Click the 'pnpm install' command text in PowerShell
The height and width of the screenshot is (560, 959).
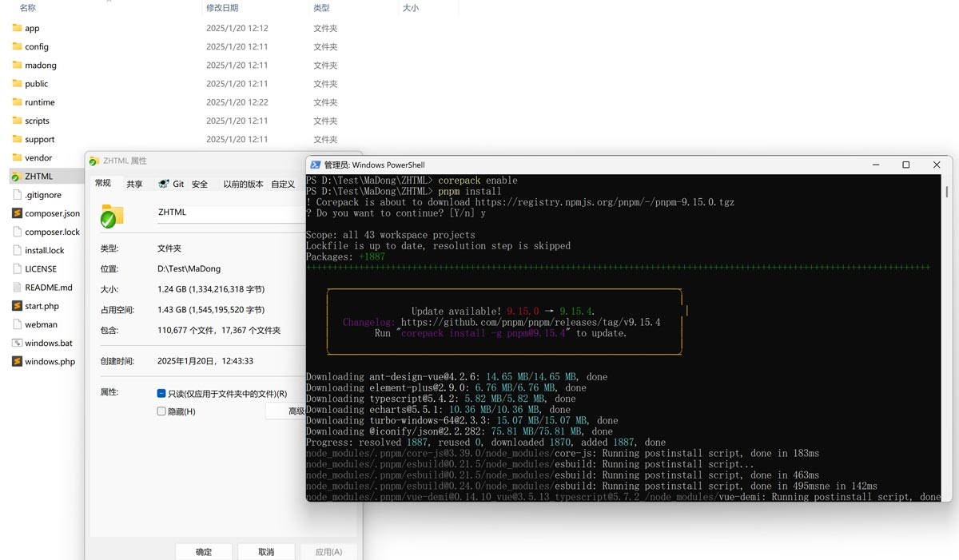(469, 191)
